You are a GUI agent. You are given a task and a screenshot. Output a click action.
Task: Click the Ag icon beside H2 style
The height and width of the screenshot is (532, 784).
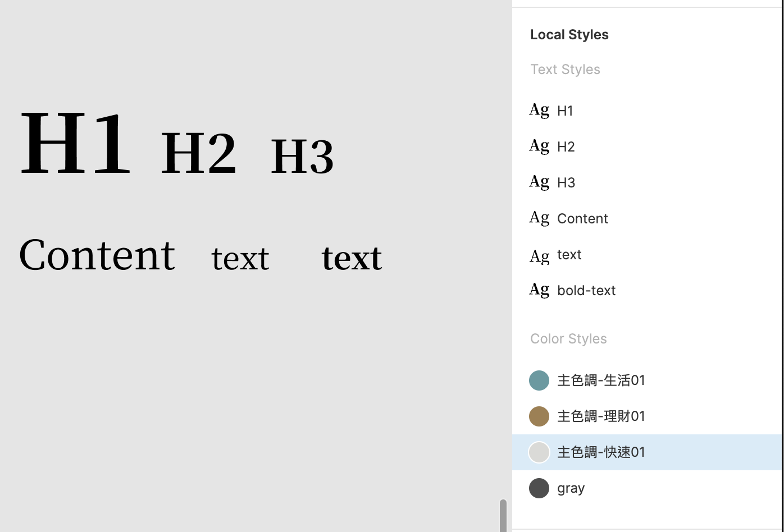point(539,146)
